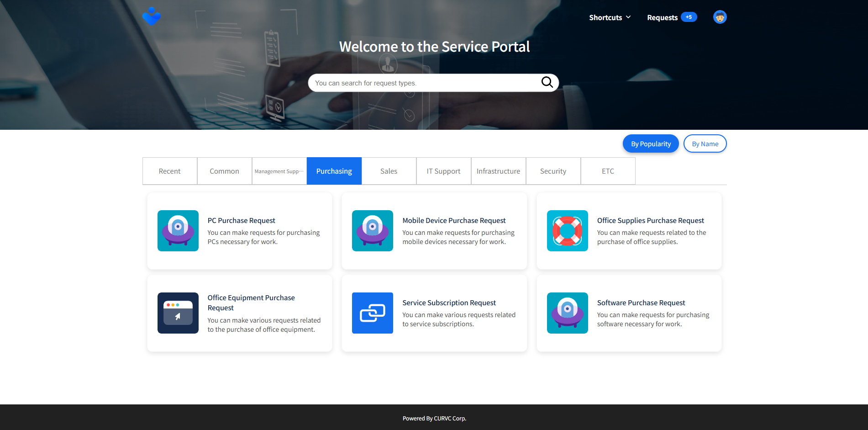Screen dimensions: 868x430
Task: Open PC Purchase Request title
Action: (x=242, y=220)
